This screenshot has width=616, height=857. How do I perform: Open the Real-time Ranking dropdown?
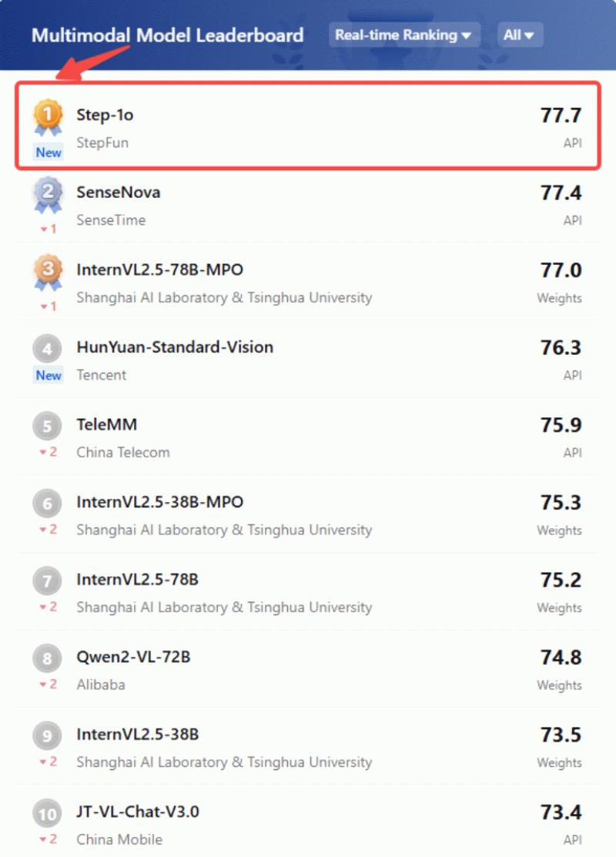coord(404,35)
